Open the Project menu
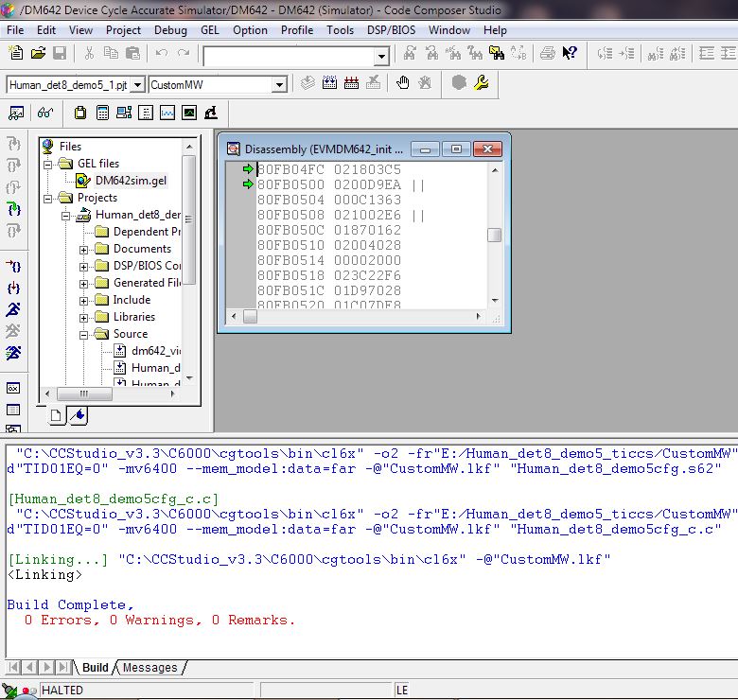738x700 pixels. tap(123, 30)
